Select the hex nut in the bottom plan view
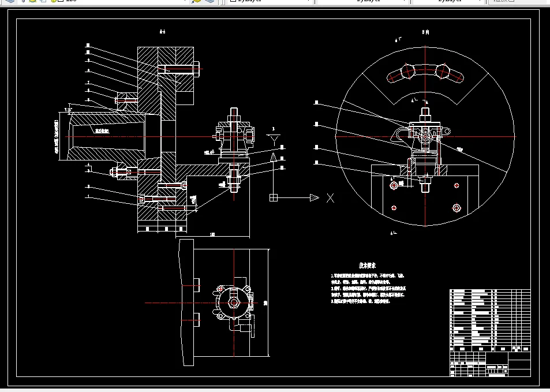The height and width of the screenshot is (392, 550). [x=234, y=303]
